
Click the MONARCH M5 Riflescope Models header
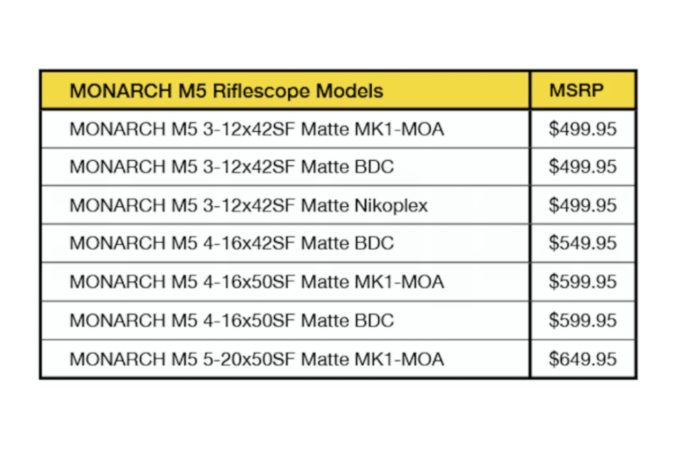point(226,91)
